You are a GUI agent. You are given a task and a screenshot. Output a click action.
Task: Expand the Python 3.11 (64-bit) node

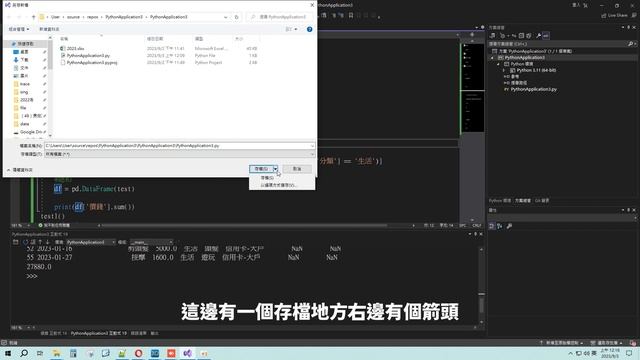[504, 70]
